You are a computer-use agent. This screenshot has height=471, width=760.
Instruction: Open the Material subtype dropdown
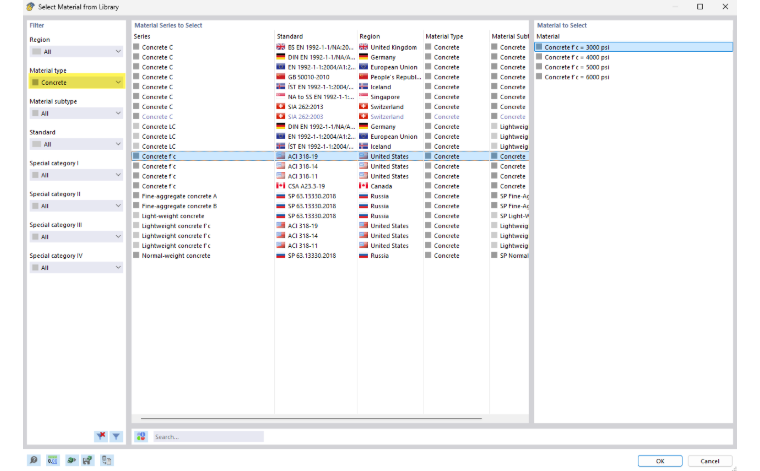click(x=76, y=113)
